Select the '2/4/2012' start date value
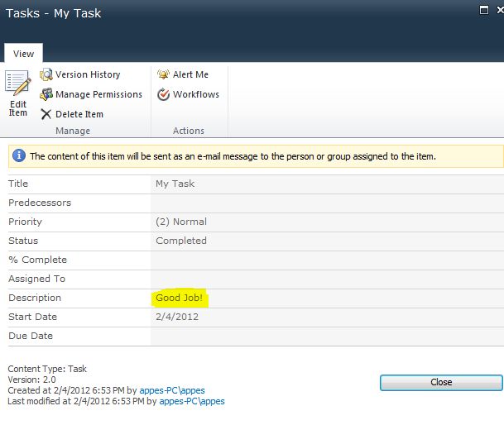This screenshot has height=425, width=504. coord(177,317)
